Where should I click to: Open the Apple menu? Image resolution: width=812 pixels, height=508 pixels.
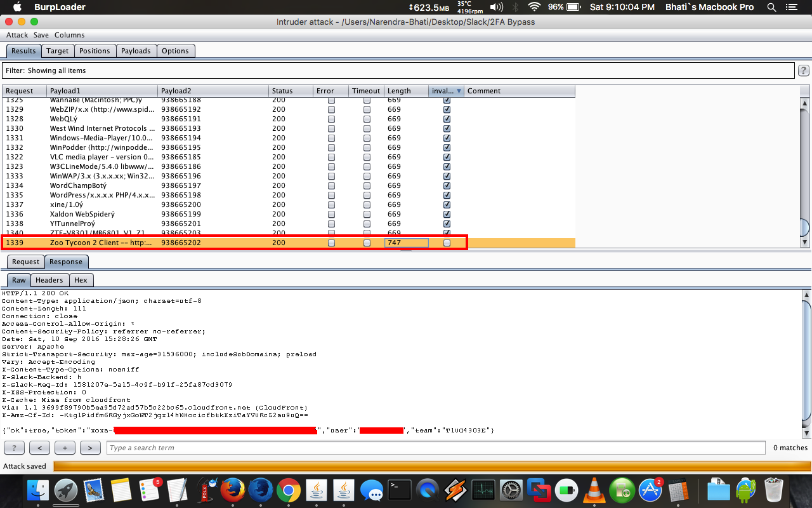(17, 7)
